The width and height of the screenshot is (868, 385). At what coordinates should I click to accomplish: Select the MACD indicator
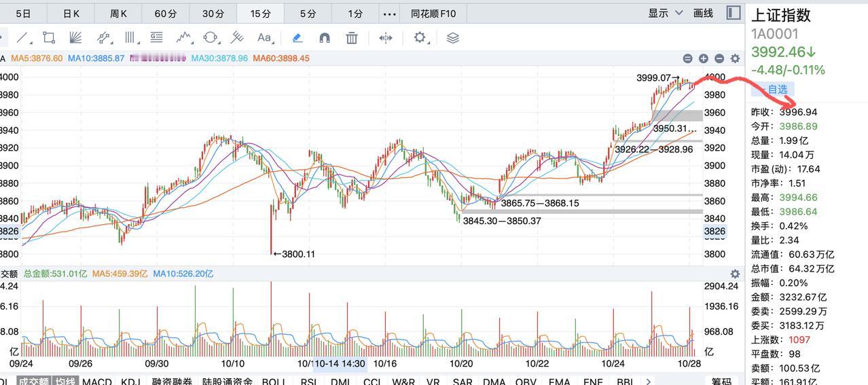click(96, 382)
